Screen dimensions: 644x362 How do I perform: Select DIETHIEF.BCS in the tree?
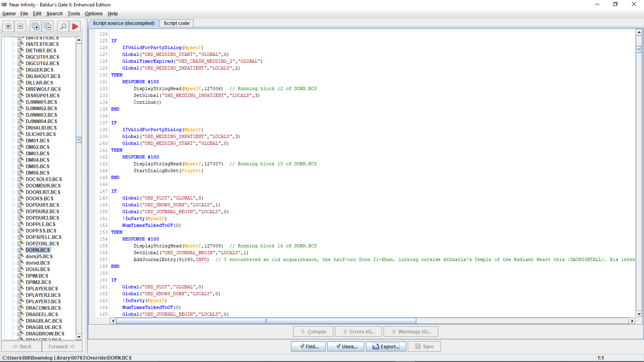pyautogui.click(x=41, y=50)
